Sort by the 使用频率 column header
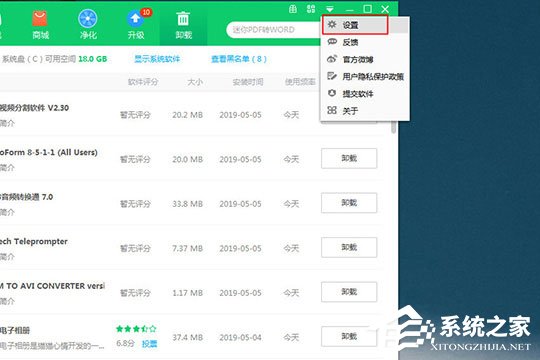The width and height of the screenshot is (540, 360). pos(300,82)
